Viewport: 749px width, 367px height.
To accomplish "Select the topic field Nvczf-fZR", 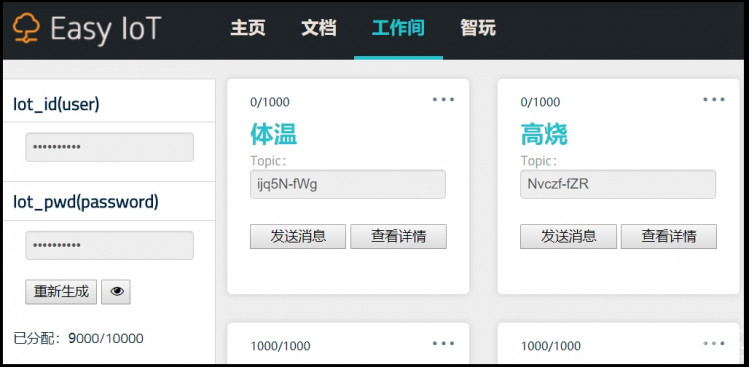I will (x=618, y=184).
